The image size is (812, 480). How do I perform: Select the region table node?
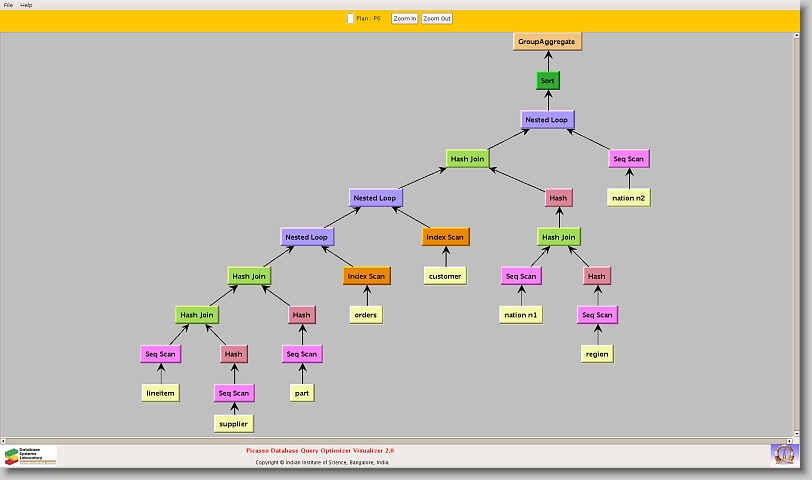tap(597, 354)
